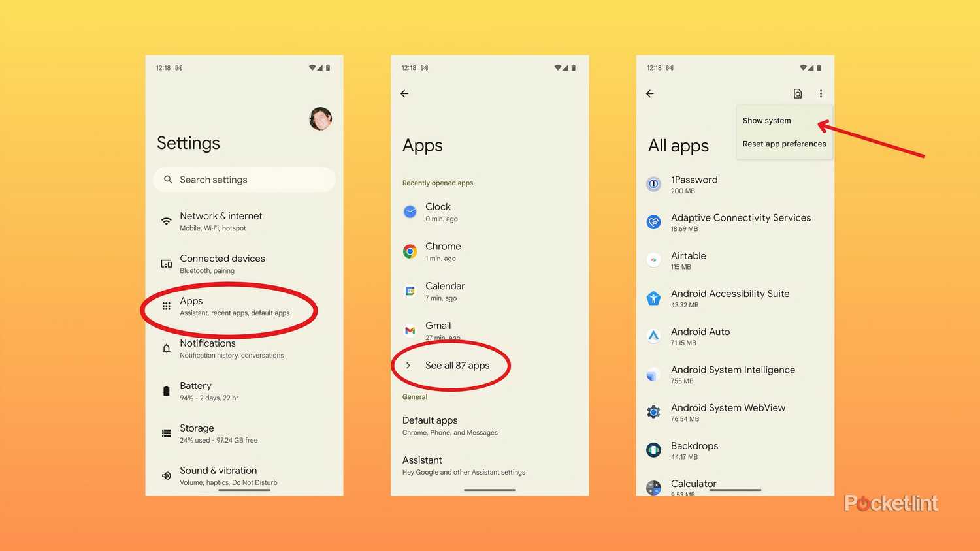Go back from the All apps screen
The width and height of the screenshot is (980, 551).
click(650, 94)
